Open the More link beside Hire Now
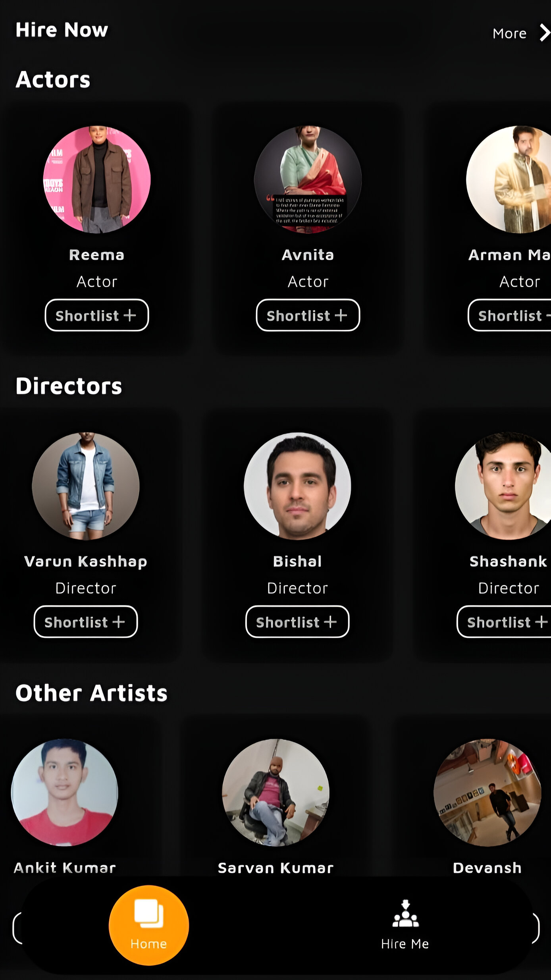 click(x=509, y=34)
